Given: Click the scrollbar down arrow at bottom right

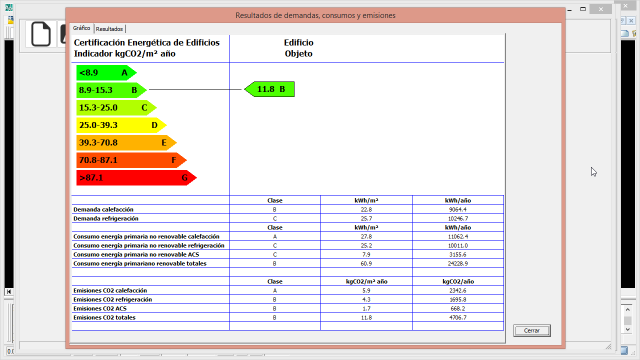Looking at the screenshot, I should 628,329.
